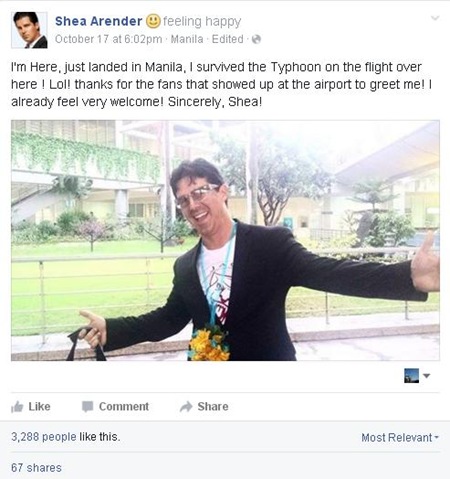Click the Share button text
This screenshot has width=450, height=479.
click(x=213, y=407)
